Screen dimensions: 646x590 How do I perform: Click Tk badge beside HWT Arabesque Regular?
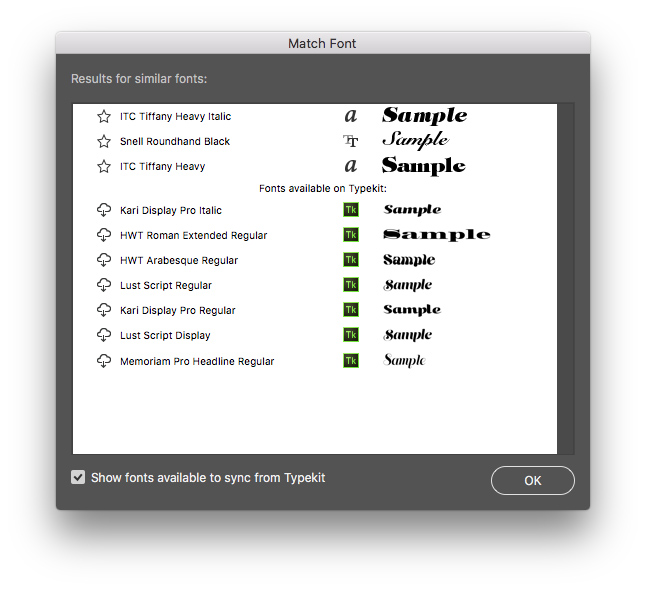pyautogui.click(x=351, y=260)
